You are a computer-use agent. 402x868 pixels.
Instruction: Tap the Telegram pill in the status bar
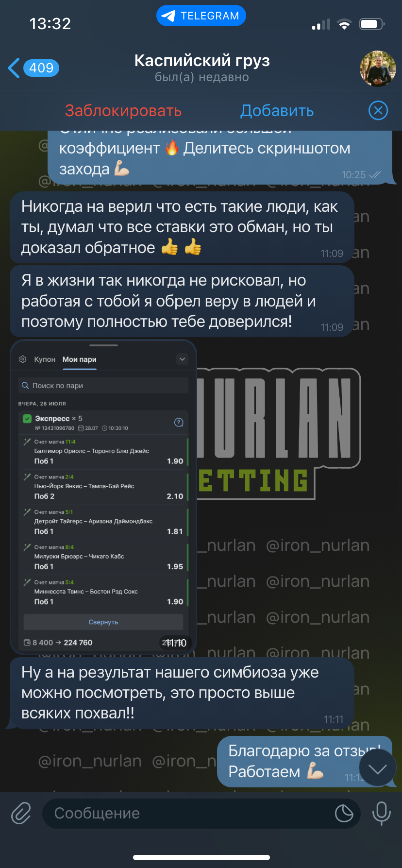point(201,16)
